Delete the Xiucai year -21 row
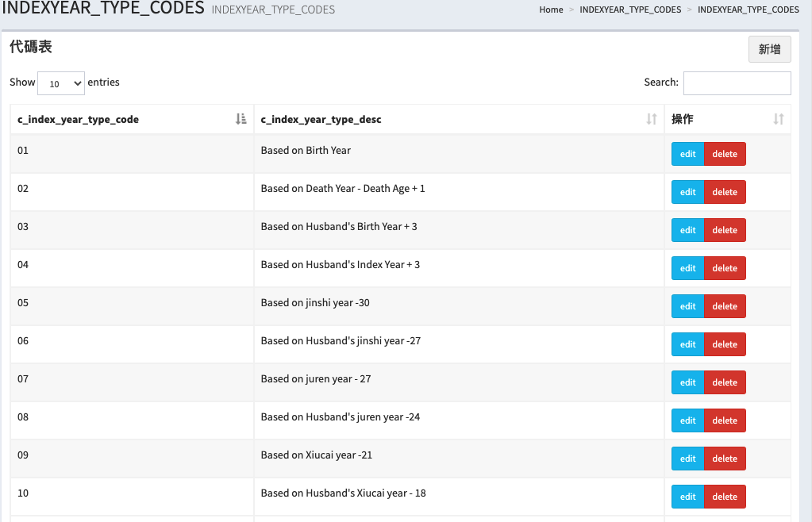This screenshot has width=812, height=522. (x=725, y=459)
